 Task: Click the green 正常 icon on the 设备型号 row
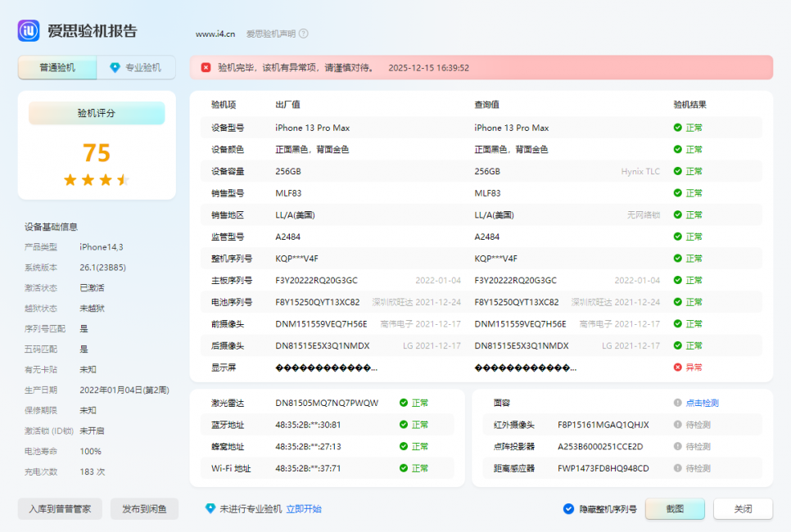tap(676, 128)
